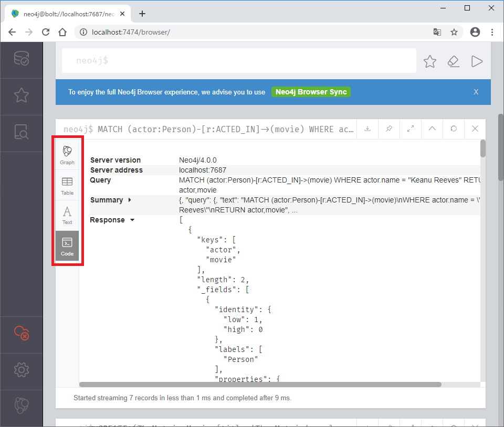Click the "length": 2 line
The width and height of the screenshot is (504, 427).
(x=223, y=280)
